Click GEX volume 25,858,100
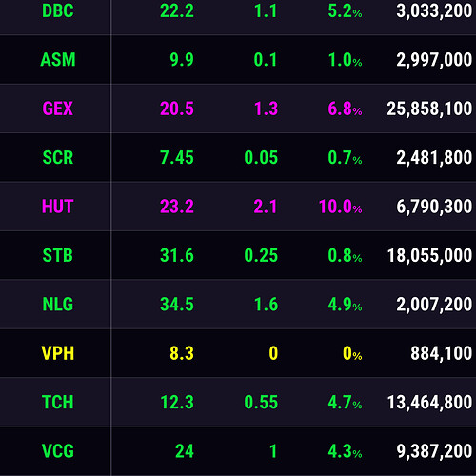 click(429, 109)
